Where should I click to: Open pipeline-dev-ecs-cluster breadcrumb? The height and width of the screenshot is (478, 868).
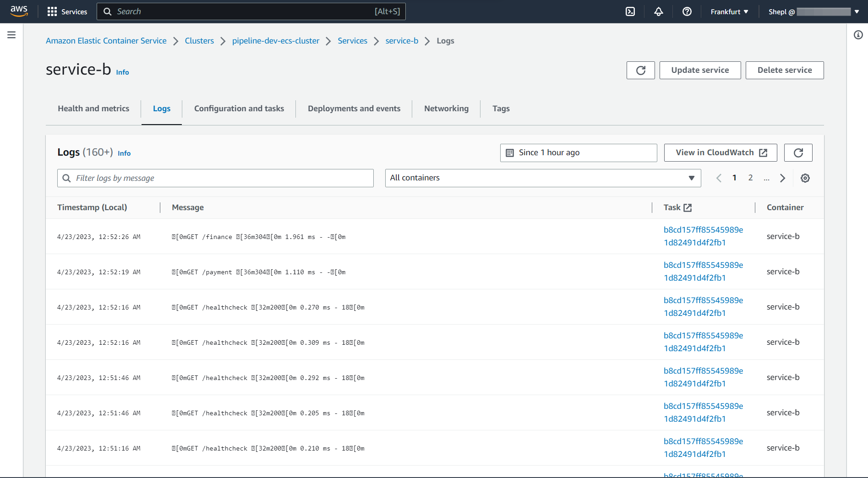276,41
